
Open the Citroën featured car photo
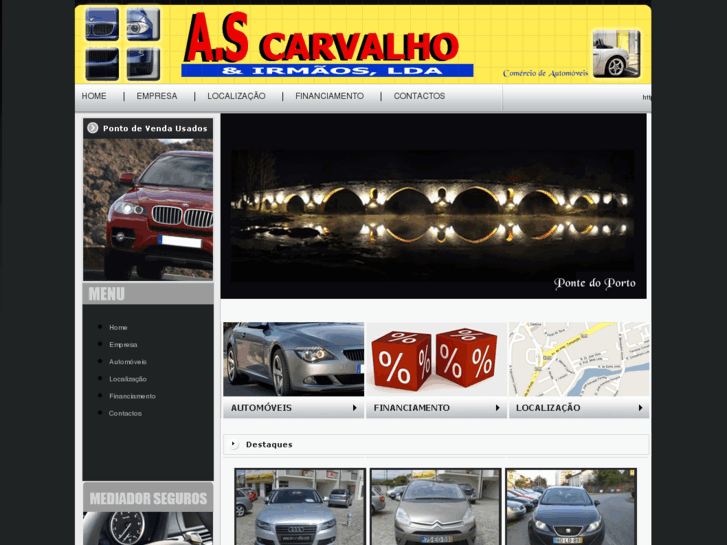click(x=436, y=507)
